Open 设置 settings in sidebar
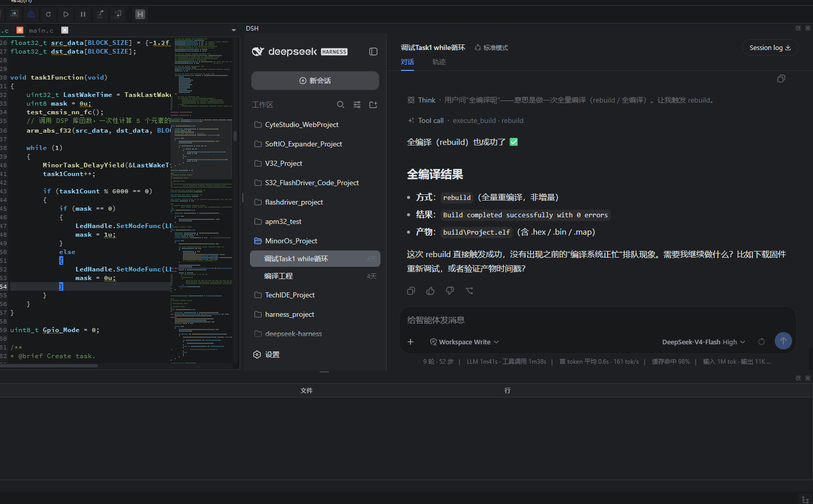813x504 pixels. (266, 355)
